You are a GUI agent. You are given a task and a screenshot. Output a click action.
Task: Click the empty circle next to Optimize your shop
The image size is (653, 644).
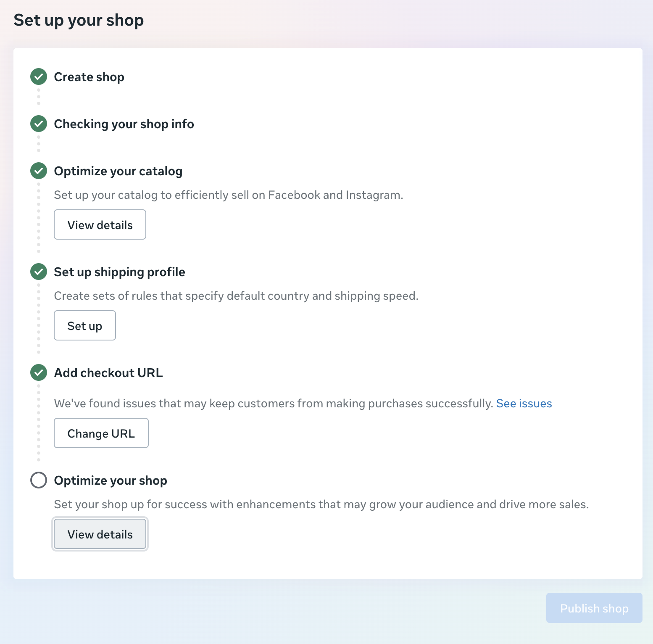pos(39,480)
